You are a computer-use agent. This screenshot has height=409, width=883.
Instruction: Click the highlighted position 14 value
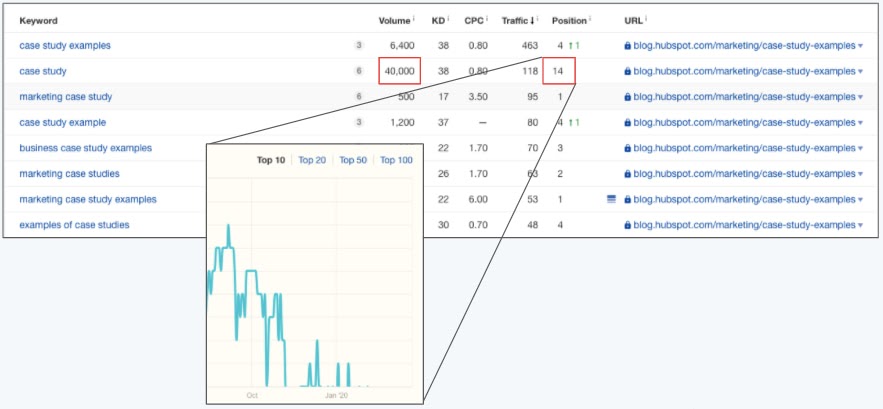click(559, 71)
